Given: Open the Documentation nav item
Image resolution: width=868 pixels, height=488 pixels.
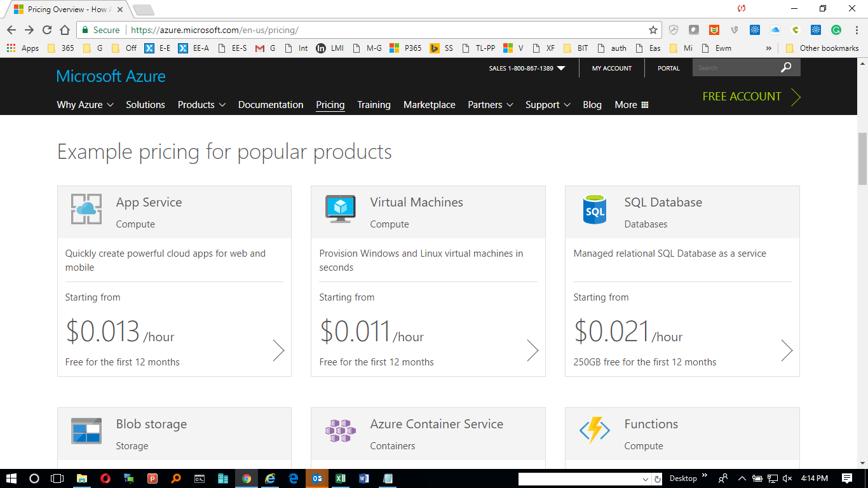Looking at the screenshot, I should tap(271, 105).
